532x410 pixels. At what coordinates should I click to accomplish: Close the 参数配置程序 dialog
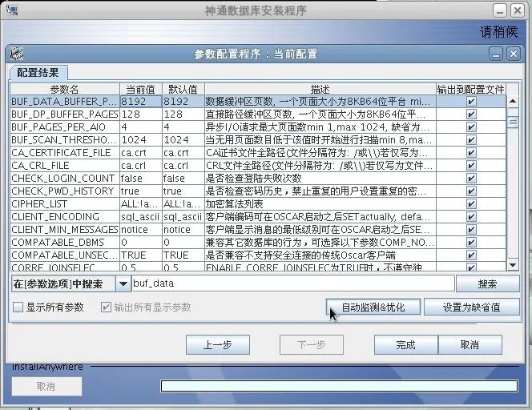click(514, 54)
